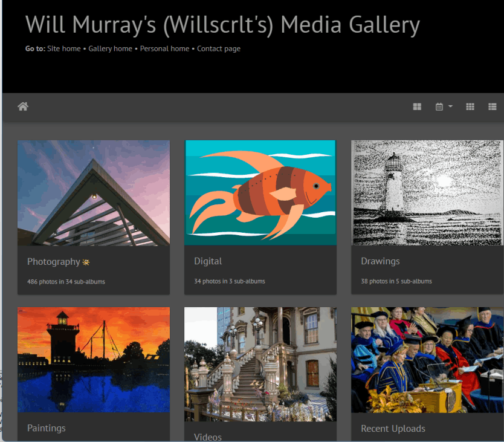Open the Drawings album title link
This screenshot has width=504, height=442.
pyautogui.click(x=380, y=261)
